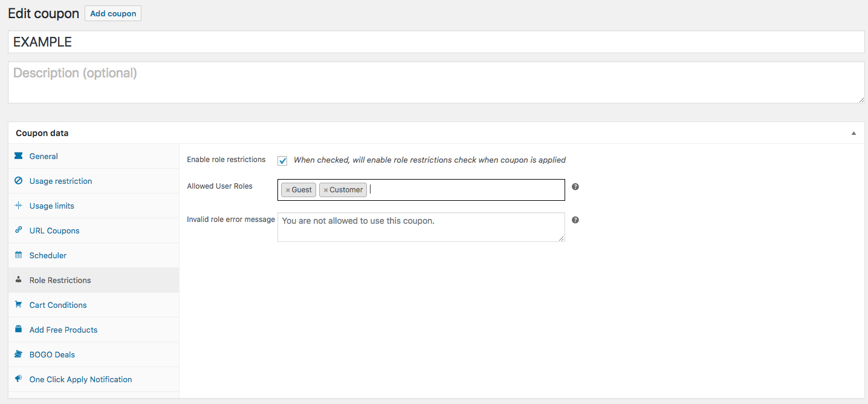Open help tooltip for Allowed User Roles
Image resolution: width=868 pixels, height=404 pixels.
click(x=575, y=187)
